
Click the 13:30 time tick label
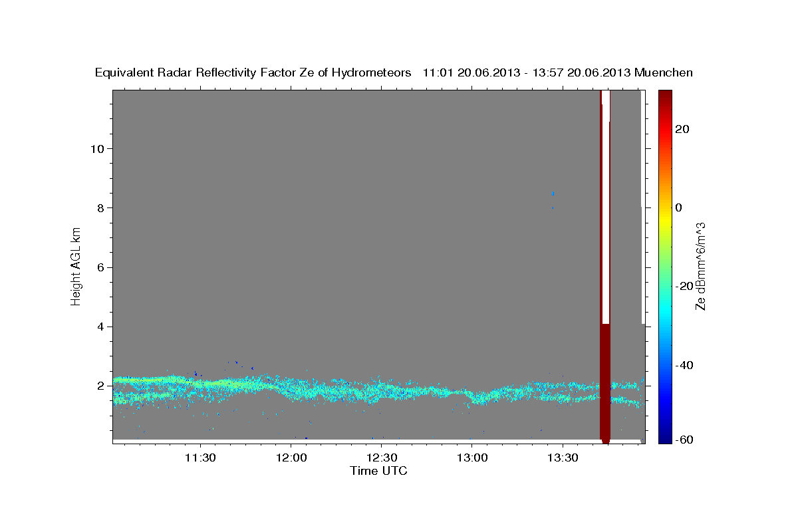coord(563,458)
